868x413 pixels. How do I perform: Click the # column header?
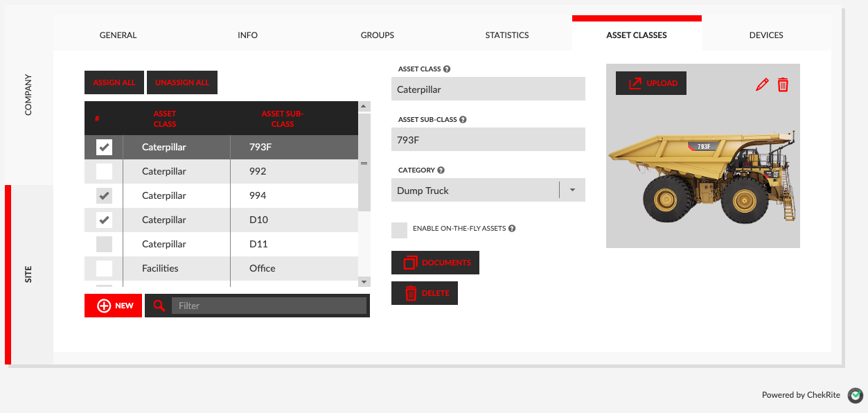click(x=96, y=119)
